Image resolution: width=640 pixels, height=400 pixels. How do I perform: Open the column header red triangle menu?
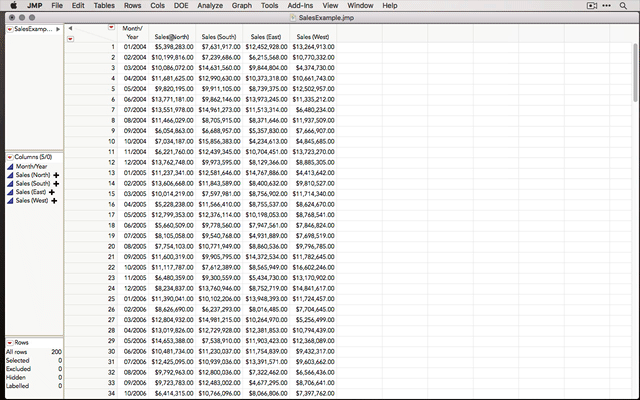point(111,27)
